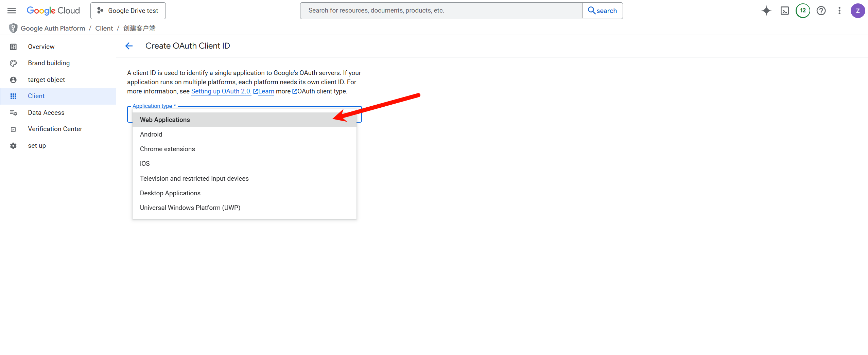Select Chrome extensions application type
The width and height of the screenshot is (868, 355).
click(x=244, y=149)
